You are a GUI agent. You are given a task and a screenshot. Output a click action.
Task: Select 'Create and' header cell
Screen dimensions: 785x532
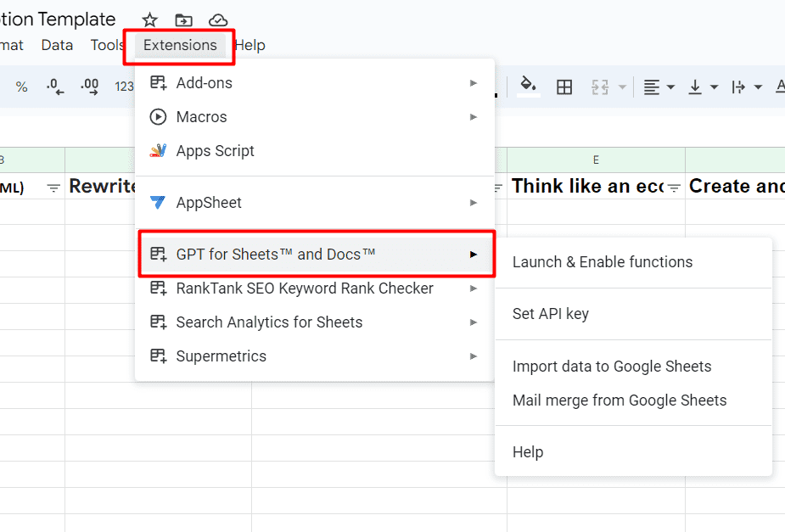point(735,186)
